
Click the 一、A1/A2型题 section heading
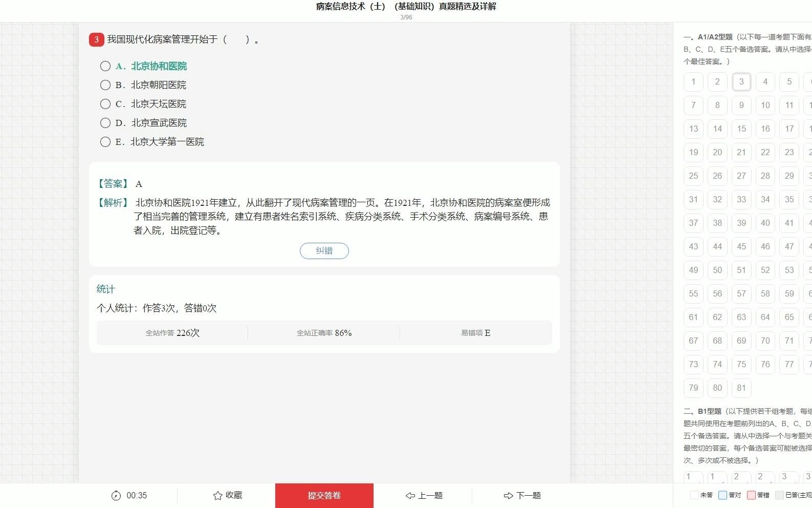point(708,37)
